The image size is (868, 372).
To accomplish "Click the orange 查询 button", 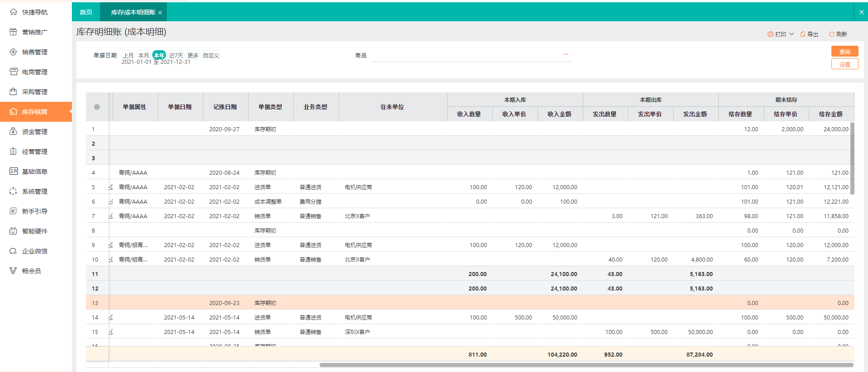I will click(844, 52).
